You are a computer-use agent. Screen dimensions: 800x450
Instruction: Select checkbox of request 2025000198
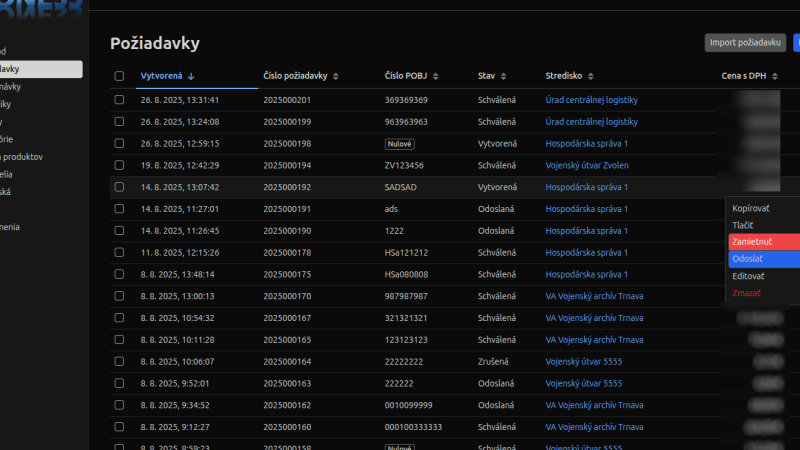coord(119,143)
